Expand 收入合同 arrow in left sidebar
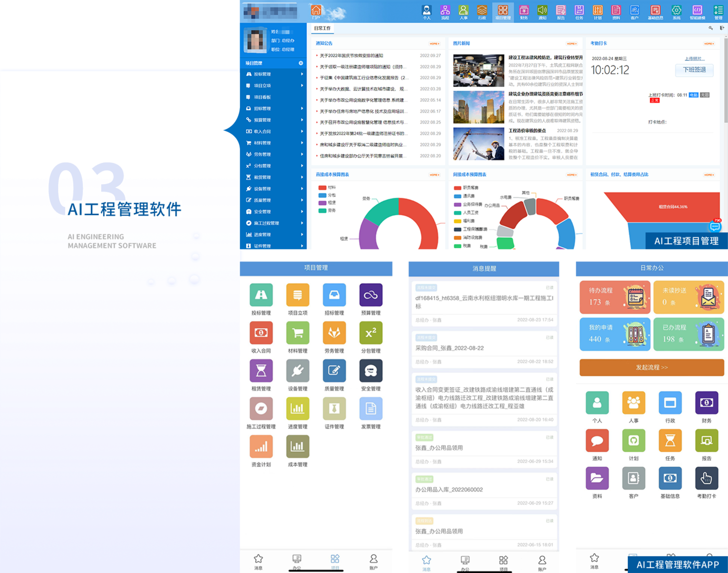The image size is (728, 573). [x=302, y=131]
